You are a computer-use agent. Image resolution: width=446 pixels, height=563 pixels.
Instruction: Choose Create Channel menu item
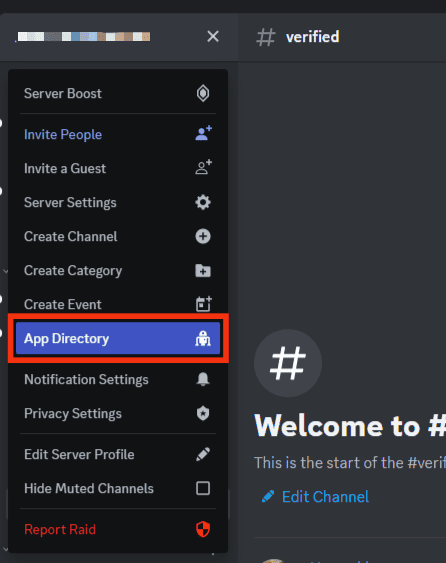pyautogui.click(x=118, y=236)
